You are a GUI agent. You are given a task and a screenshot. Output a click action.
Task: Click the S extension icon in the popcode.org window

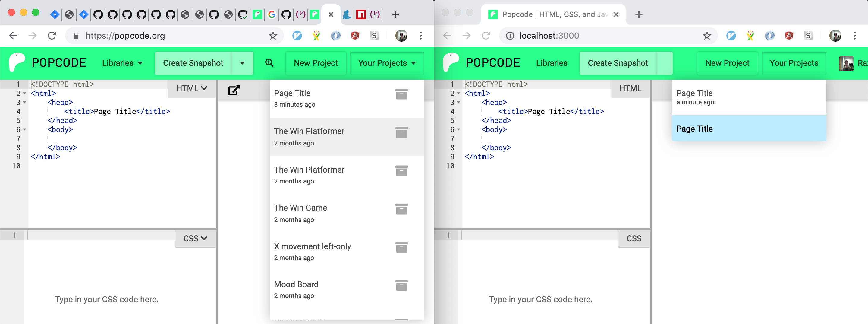(374, 36)
